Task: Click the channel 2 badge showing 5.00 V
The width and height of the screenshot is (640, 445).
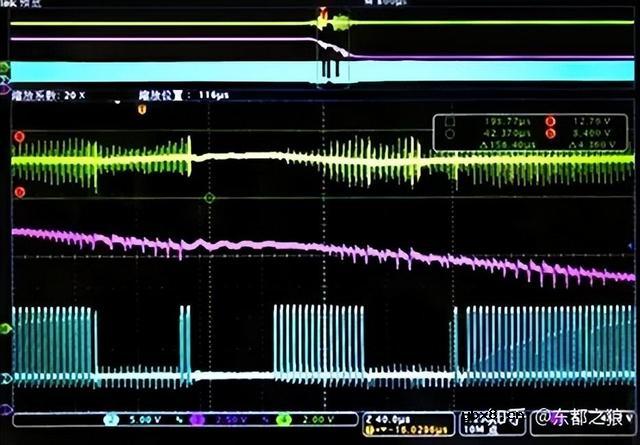Action: click(x=114, y=420)
